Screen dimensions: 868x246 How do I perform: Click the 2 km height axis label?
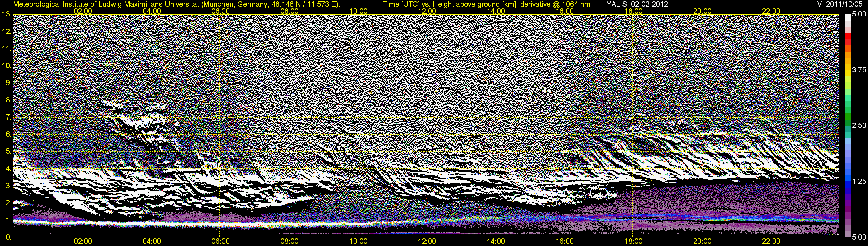(8, 203)
